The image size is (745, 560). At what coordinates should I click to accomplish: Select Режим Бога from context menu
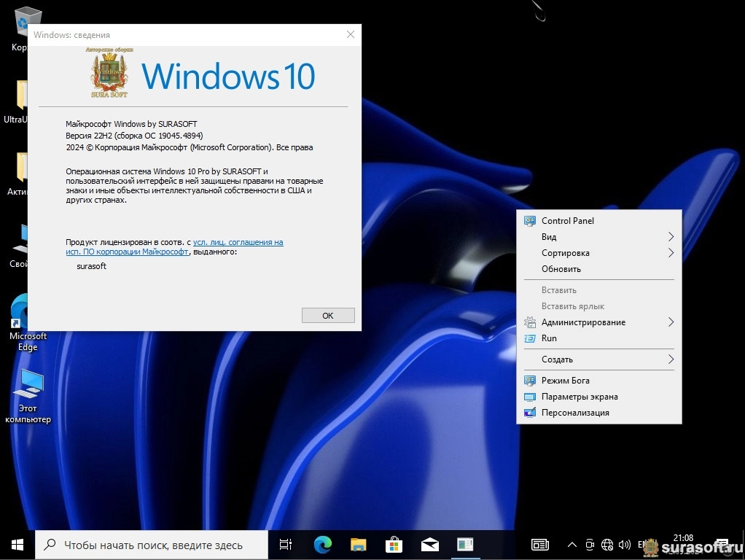[x=565, y=381]
